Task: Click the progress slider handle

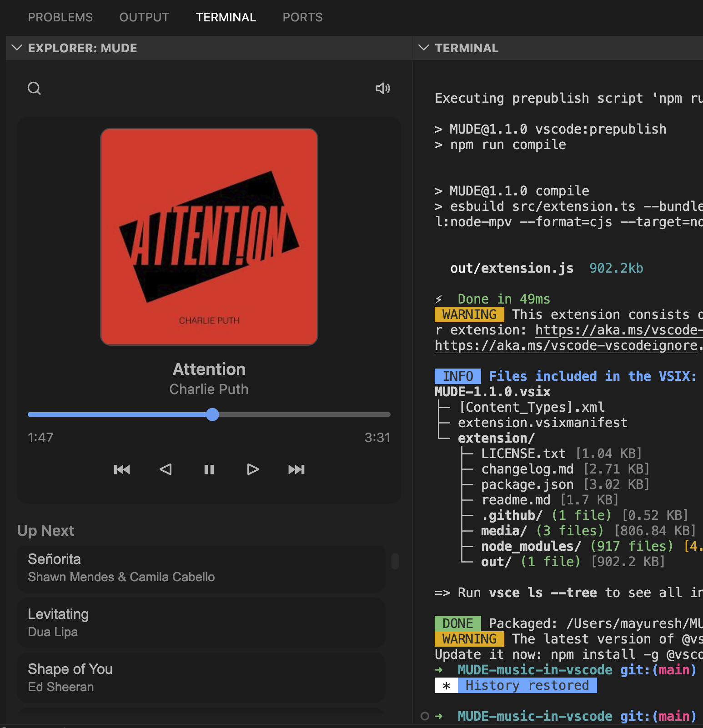Action: pos(212,414)
